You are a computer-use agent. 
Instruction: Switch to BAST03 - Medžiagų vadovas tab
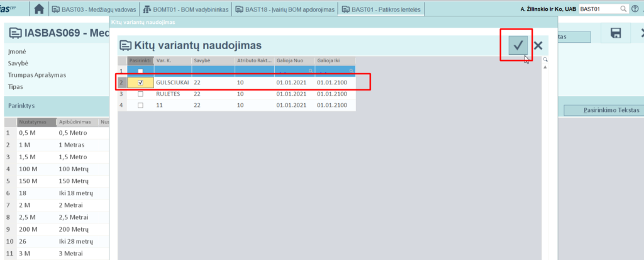(94, 9)
